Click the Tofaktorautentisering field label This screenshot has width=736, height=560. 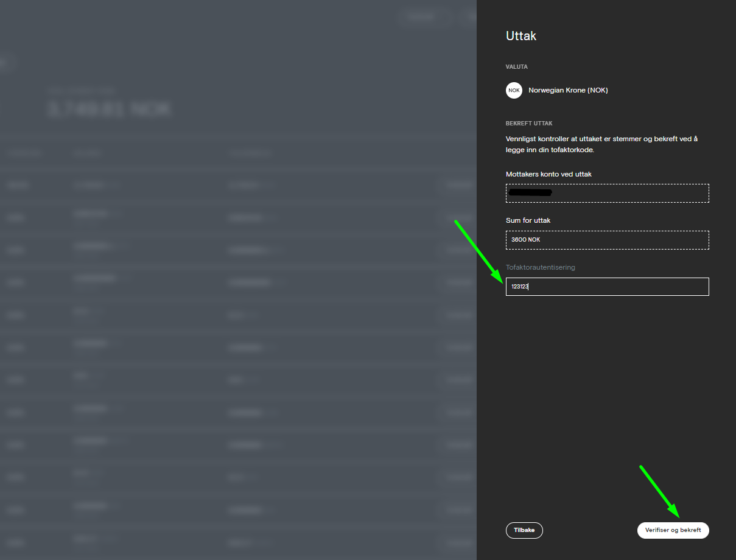(541, 267)
